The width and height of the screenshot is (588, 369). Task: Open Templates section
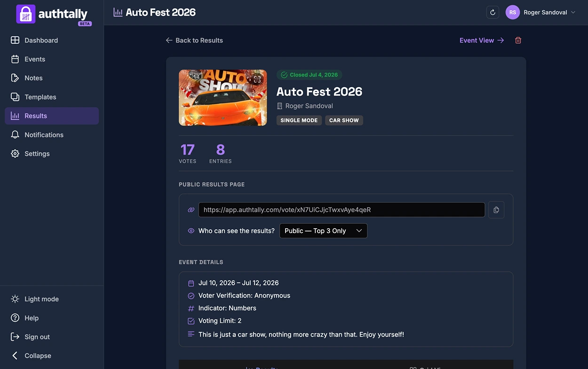pos(52,97)
